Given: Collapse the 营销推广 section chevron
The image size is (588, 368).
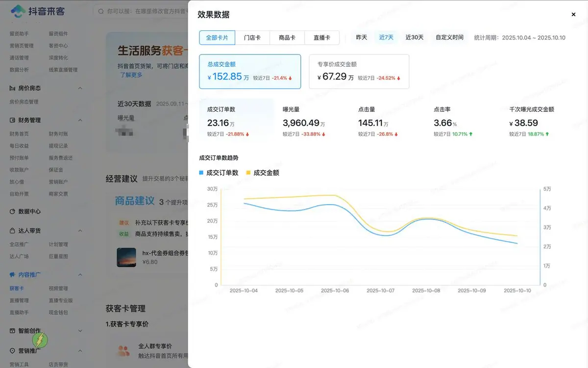Looking at the screenshot, I should (x=80, y=351).
